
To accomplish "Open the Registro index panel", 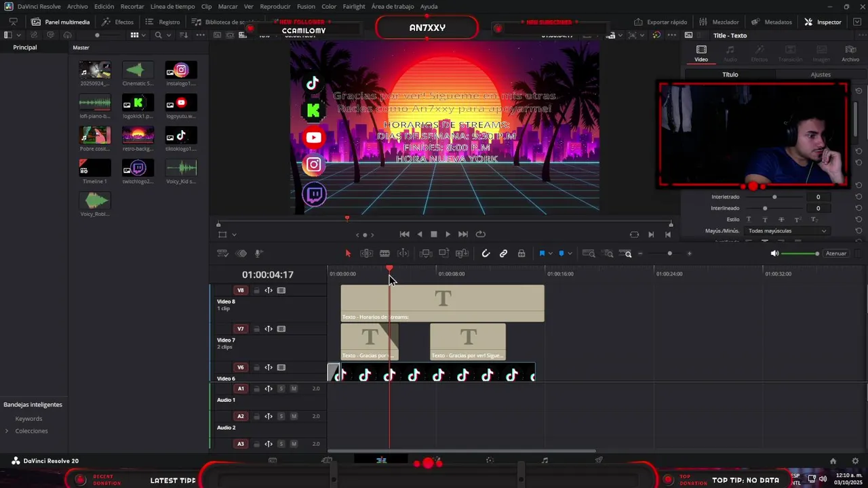I will click(163, 22).
